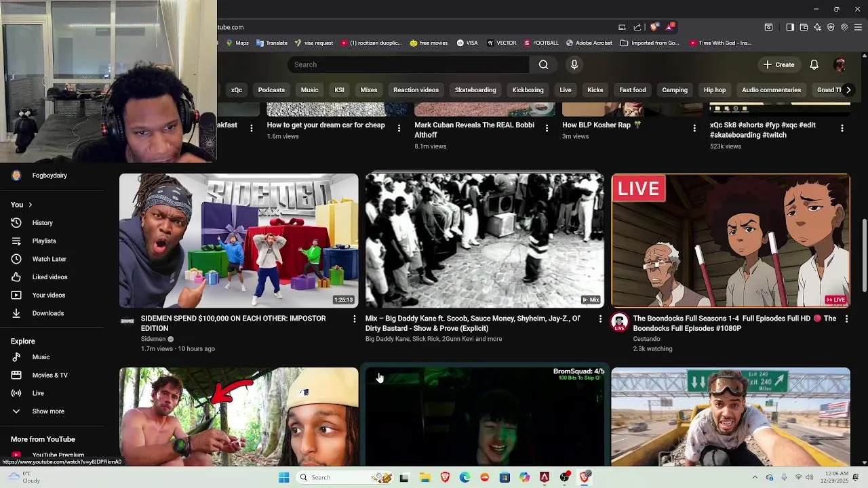Viewport: 868px width, 488px height.
Task: Open options for Boondocks live stream
Action: pyautogui.click(x=846, y=319)
